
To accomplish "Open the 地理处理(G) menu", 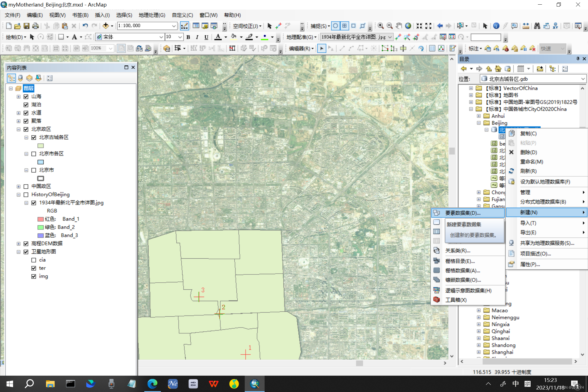I will [x=152, y=15].
